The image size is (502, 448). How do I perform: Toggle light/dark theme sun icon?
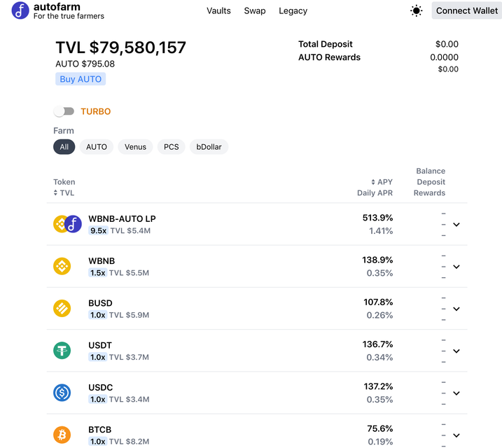(416, 11)
